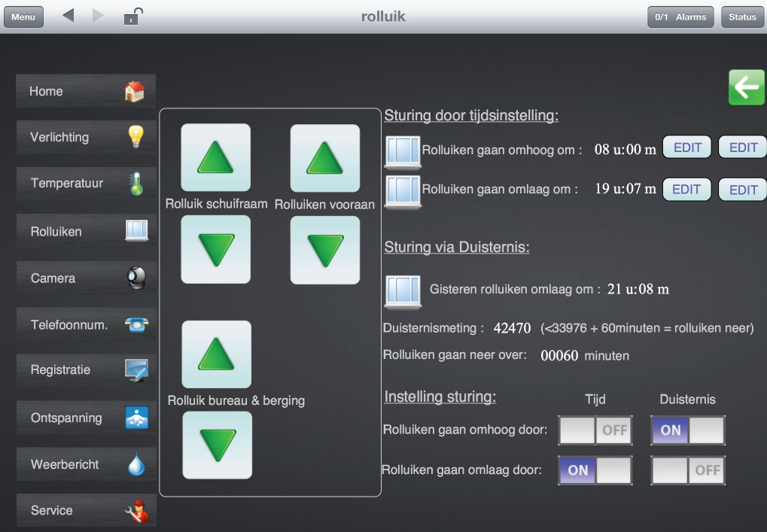Toggle Tijd switch for 'Rolluiken gaan omhoog door'
767x532 pixels.
(x=595, y=430)
